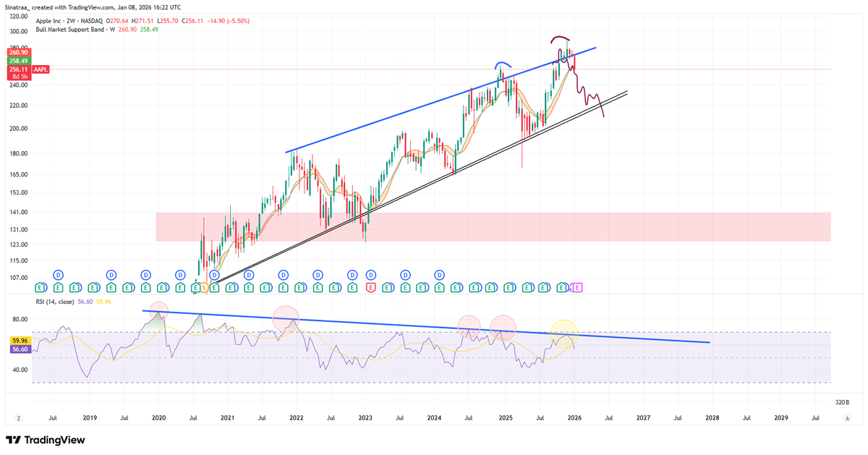Click the Z pane icon at bottom left
This screenshot has width=868, height=455.
(18, 417)
